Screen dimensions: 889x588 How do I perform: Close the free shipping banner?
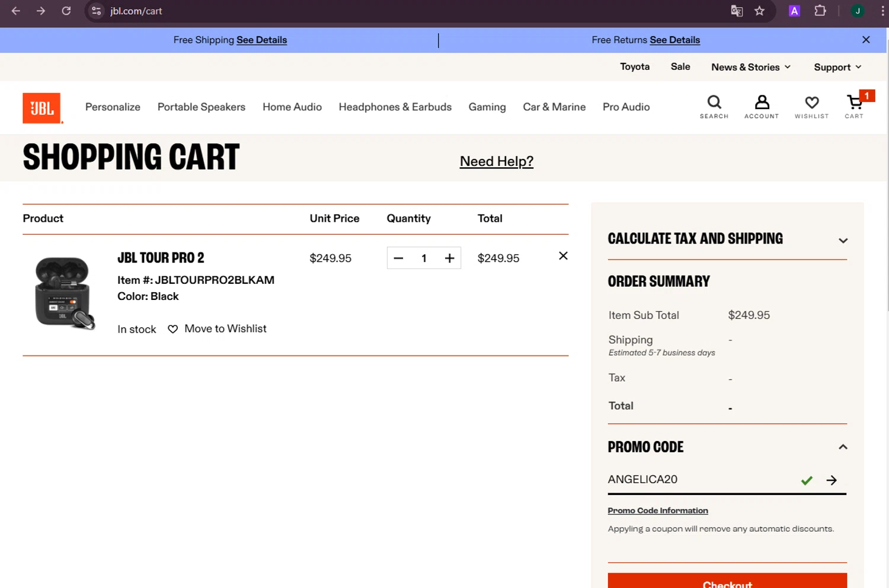(866, 40)
